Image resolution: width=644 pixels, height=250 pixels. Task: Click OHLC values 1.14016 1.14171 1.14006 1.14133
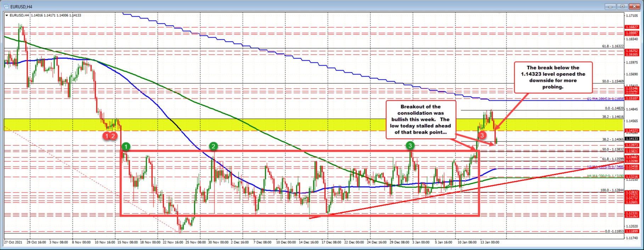pos(57,16)
